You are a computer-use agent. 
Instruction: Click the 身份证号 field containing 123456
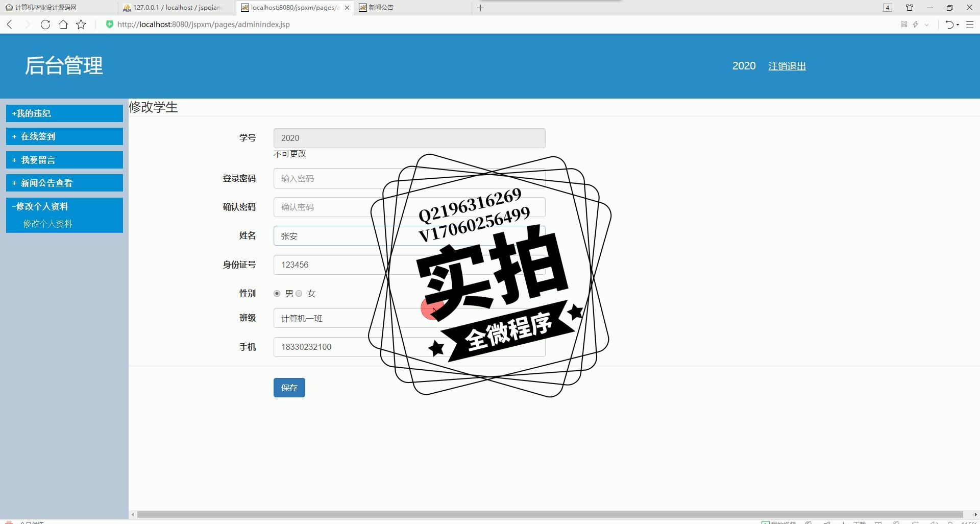pyautogui.click(x=409, y=265)
